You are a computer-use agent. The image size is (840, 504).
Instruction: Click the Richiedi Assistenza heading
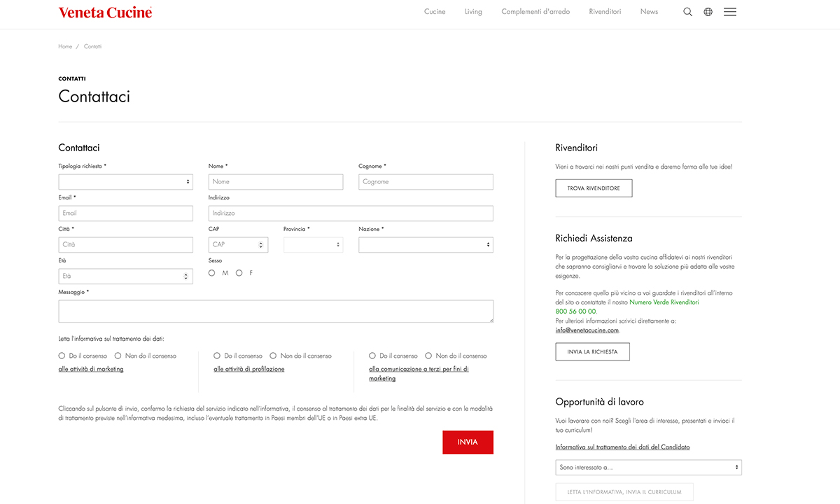pyautogui.click(x=594, y=239)
